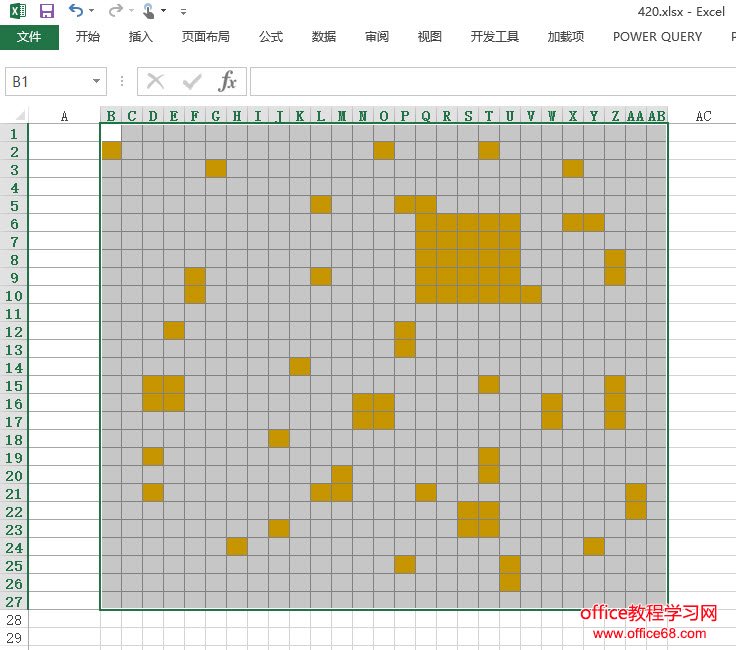Toggle touch/mouse mode icon

coord(148,10)
